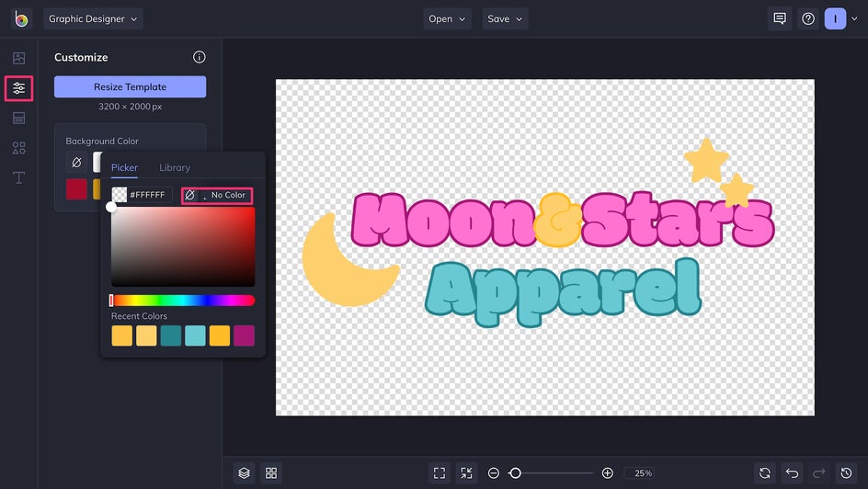868x489 pixels.
Task: Select the Text tool icon
Action: [18, 177]
